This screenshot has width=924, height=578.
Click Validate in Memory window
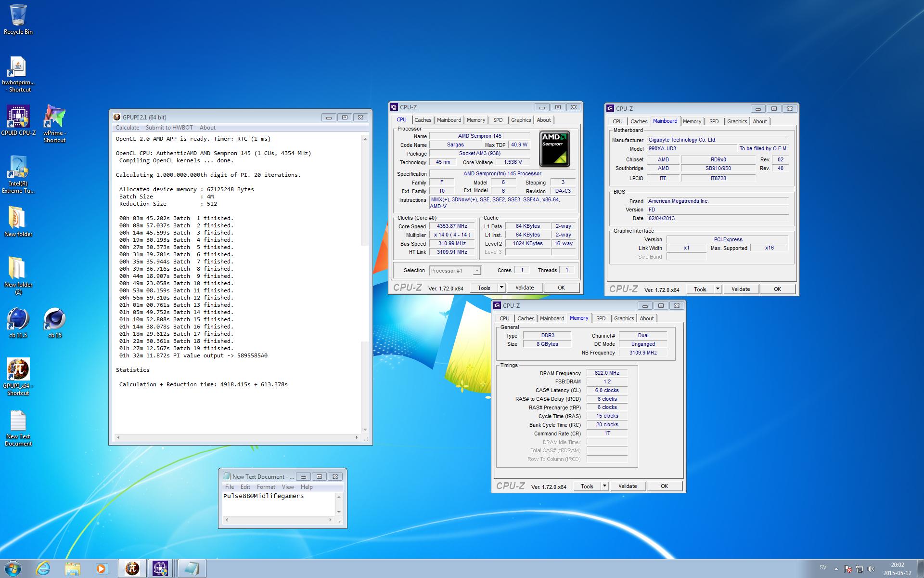(x=627, y=486)
